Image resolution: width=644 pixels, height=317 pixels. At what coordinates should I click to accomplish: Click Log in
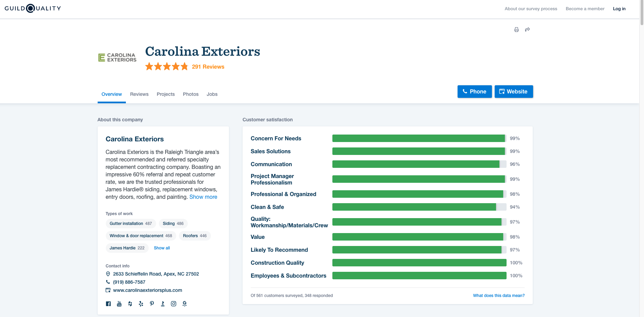[619, 9]
